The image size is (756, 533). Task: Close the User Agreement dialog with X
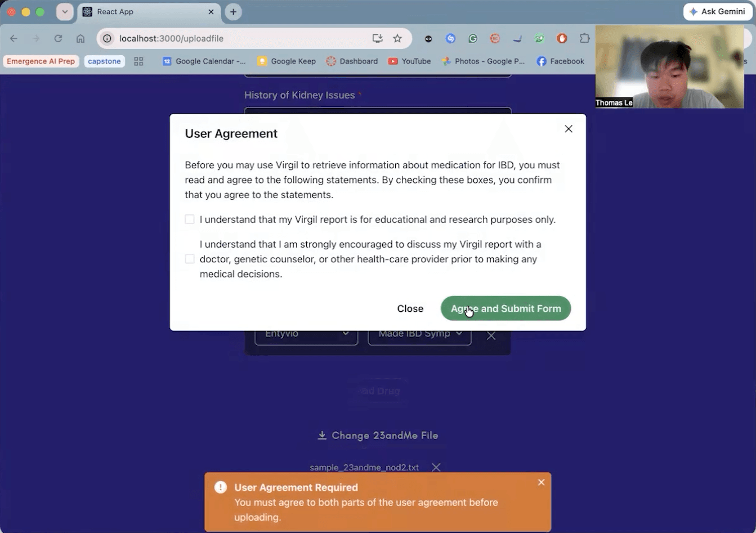569,129
